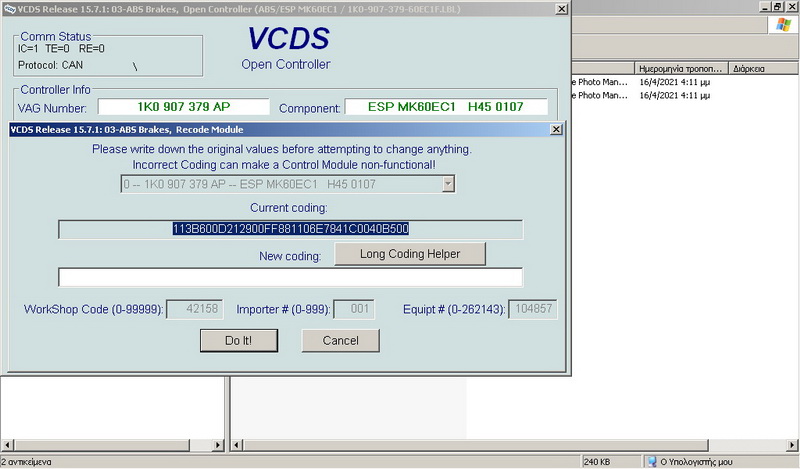Click right arrow of left pane scrollbar

tap(218, 445)
